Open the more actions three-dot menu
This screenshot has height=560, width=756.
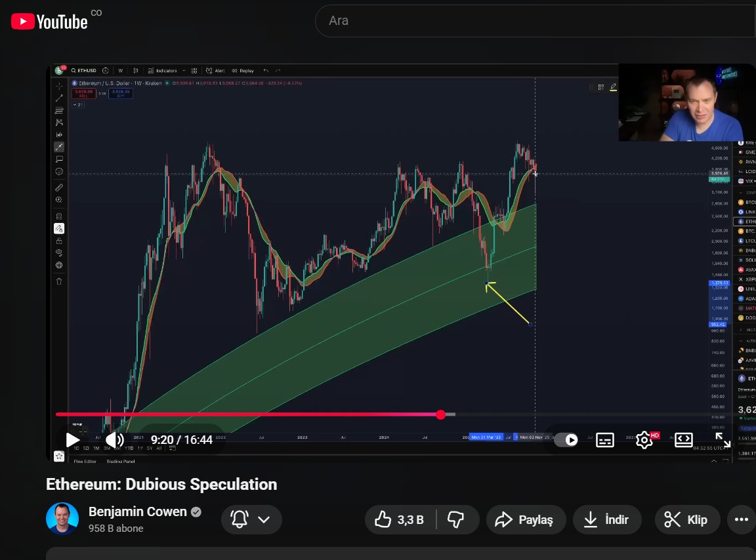click(741, 519)
